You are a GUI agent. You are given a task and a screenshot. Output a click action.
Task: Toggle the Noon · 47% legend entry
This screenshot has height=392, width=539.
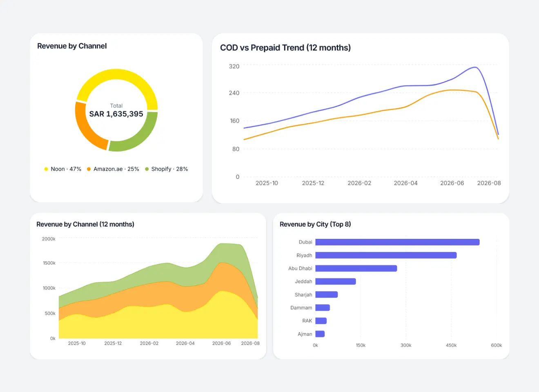(62, 169)
